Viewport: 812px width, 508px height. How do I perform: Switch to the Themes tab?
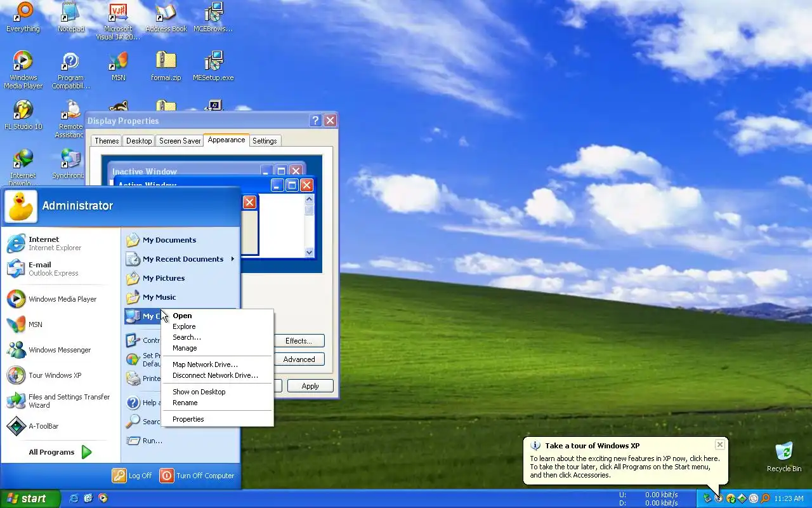(x=107, y=141)
